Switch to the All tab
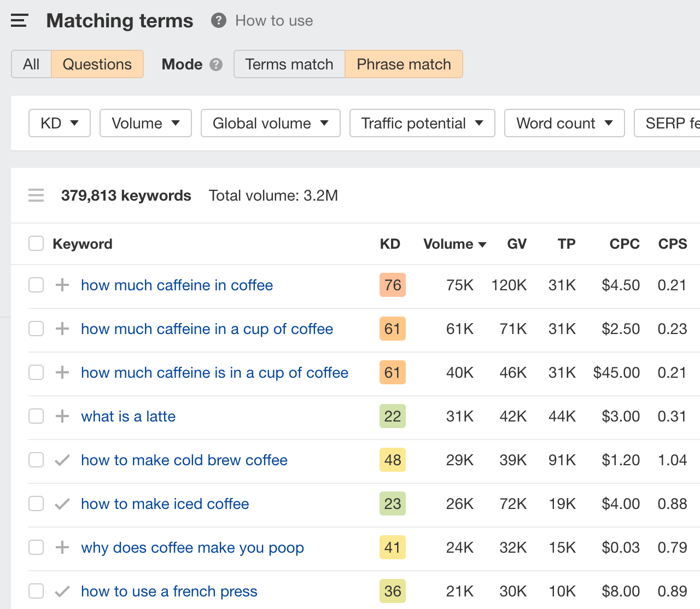Image resolution: width=700 pixels, height=609 pixels. point(31,64)
